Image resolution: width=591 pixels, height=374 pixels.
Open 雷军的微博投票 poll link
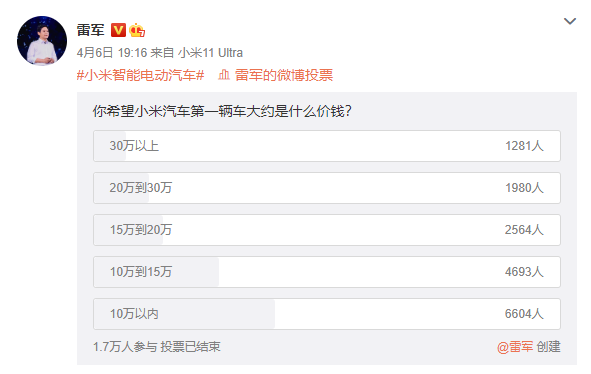[284, 75]
